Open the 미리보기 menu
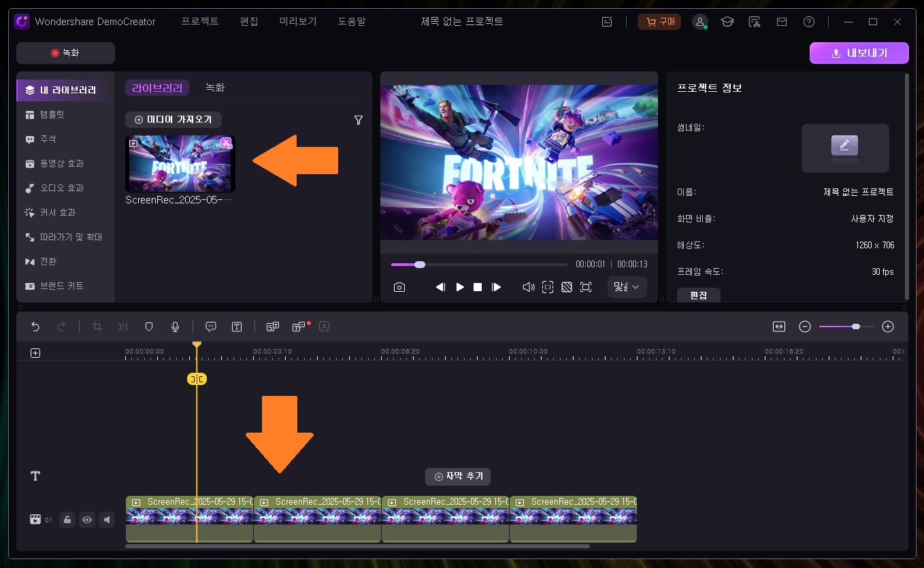 (x=298, y=21)
